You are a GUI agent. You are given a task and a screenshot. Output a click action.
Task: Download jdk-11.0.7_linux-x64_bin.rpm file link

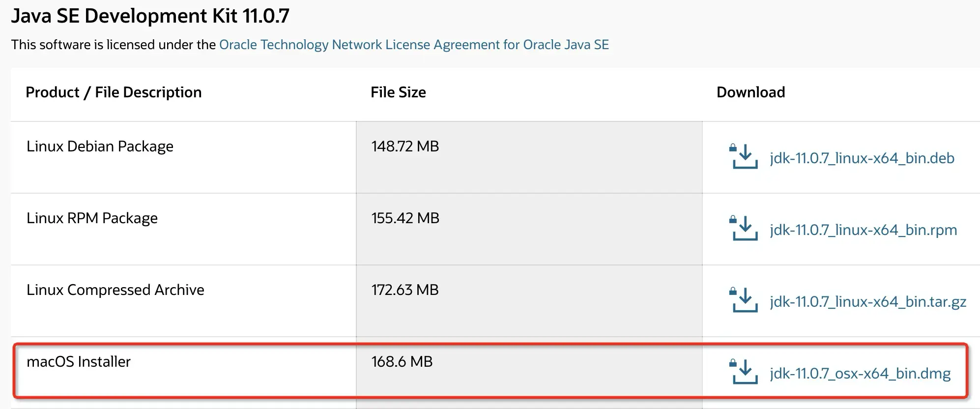point(864,230)
